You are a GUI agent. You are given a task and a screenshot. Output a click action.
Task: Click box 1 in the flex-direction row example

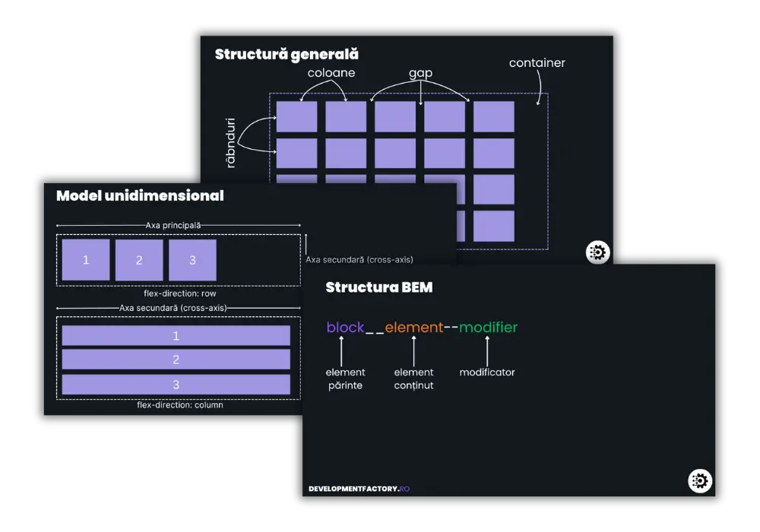pyautogui.click(x=86, y=260)
